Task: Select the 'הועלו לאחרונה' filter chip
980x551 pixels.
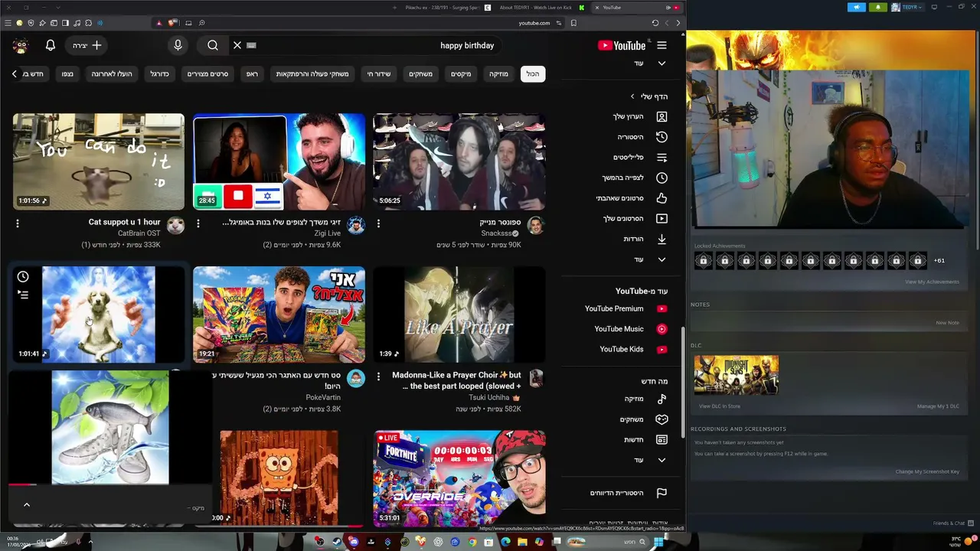Action: pyautogui.click(x=112, y=74)
